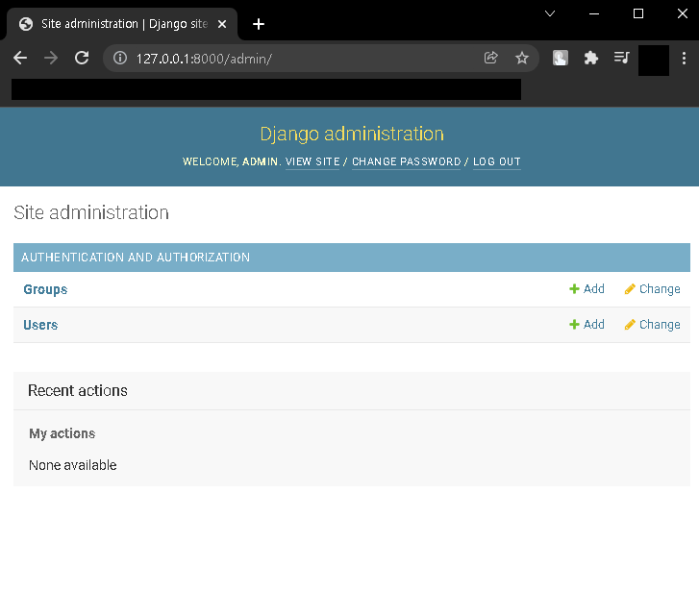
Task: Click the Log Out link
Action: coord(497,161)
